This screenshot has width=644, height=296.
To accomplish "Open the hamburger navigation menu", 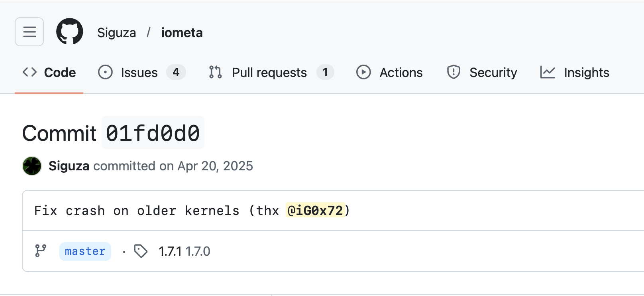I will [29, 32].
